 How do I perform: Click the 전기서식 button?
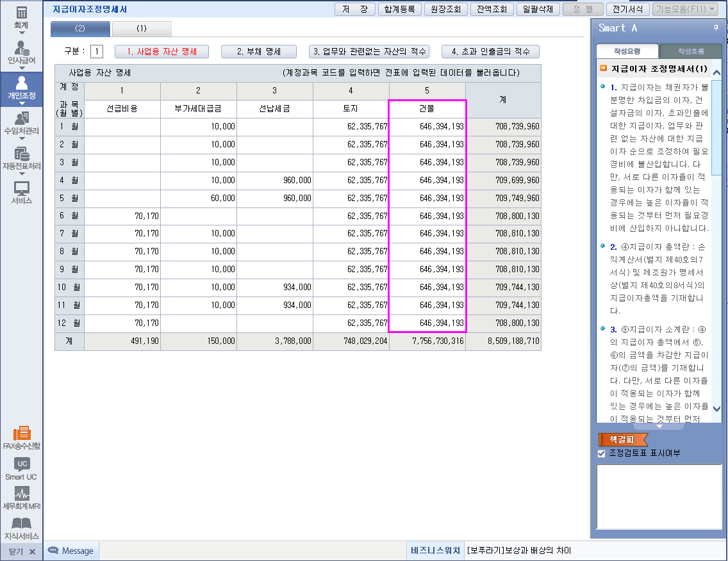pyautogui.click(x=628, y=9)
